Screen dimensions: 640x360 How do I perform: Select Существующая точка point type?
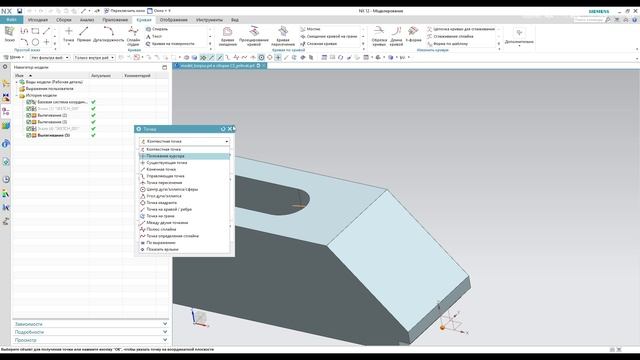(x=184, y=162)
